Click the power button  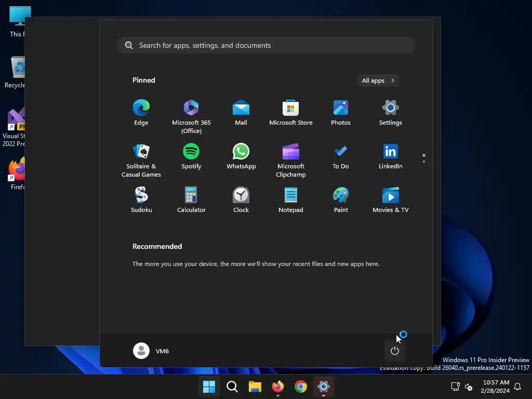coord(395,351)
